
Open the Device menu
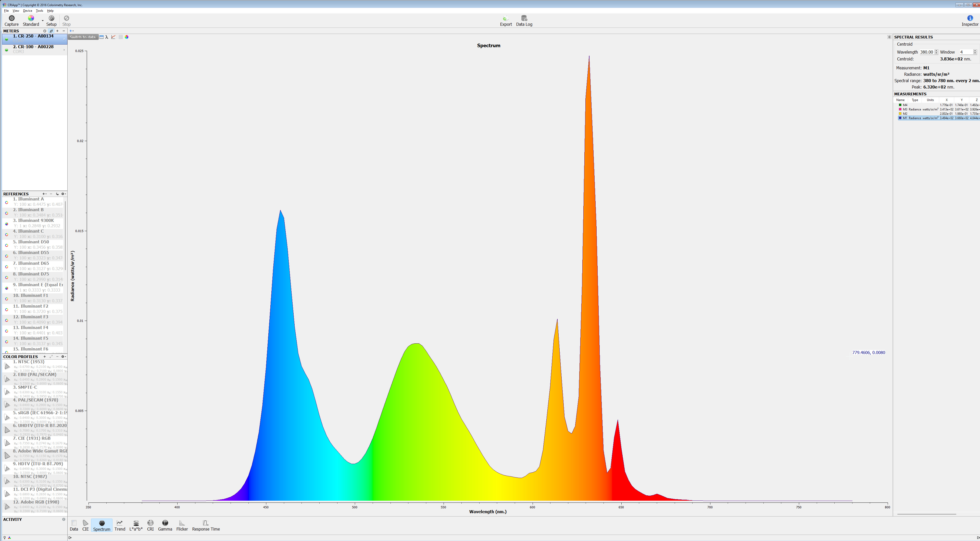point(27,11)
